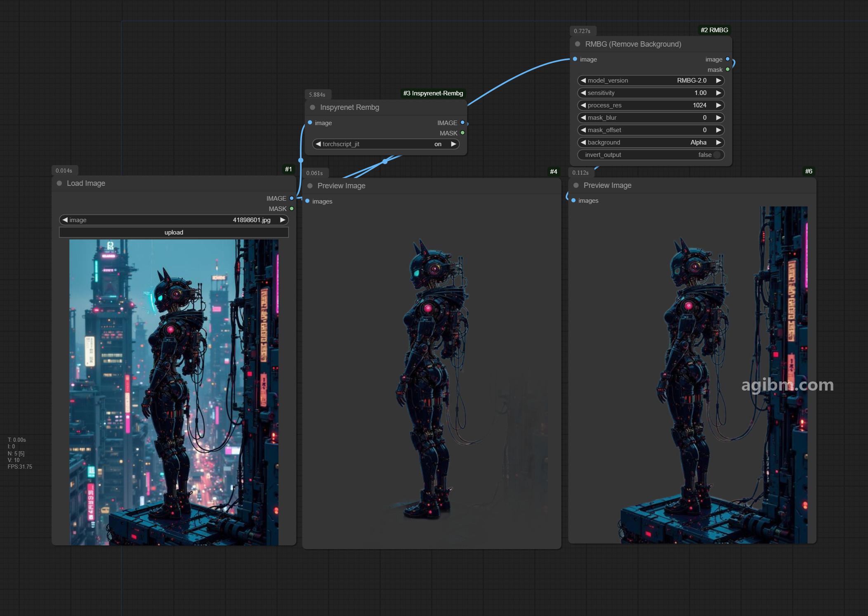This screenshot has width=868, height=616.
Task: Click the #4 node badge
Action: pos(553,172)
